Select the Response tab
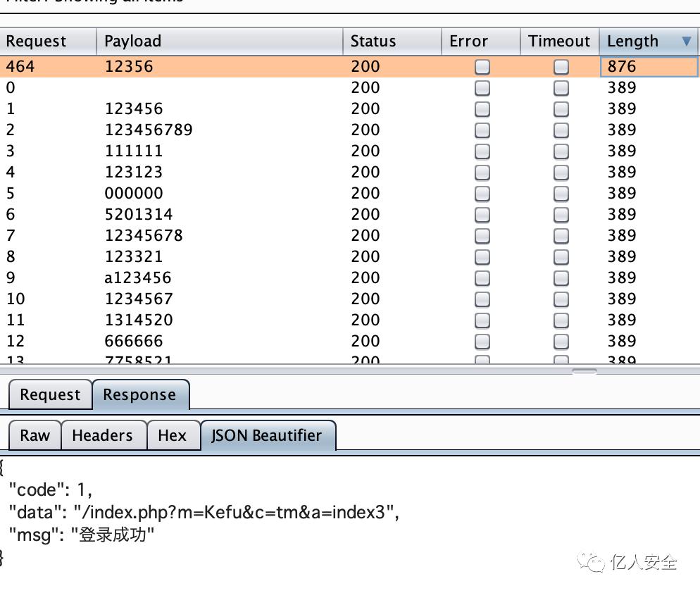 coord(139,395)
